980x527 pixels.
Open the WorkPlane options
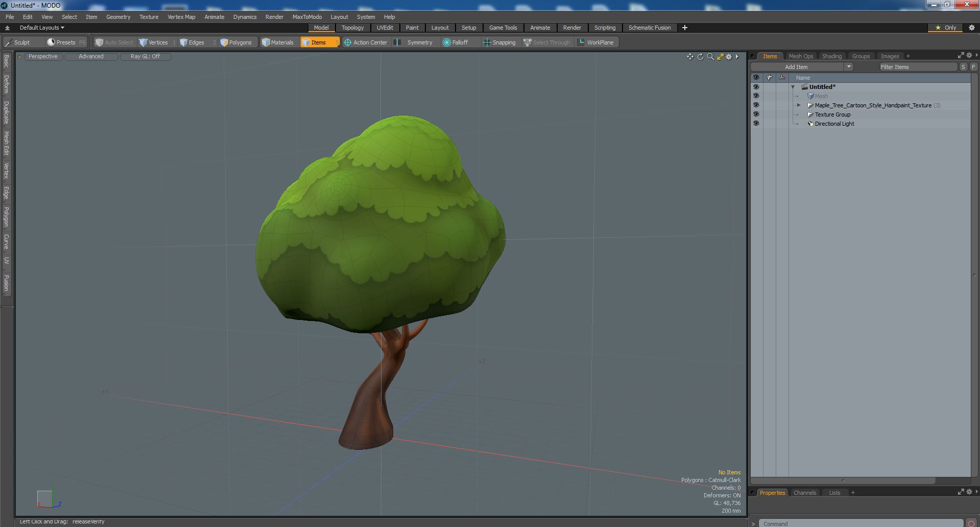coord(595,42)
